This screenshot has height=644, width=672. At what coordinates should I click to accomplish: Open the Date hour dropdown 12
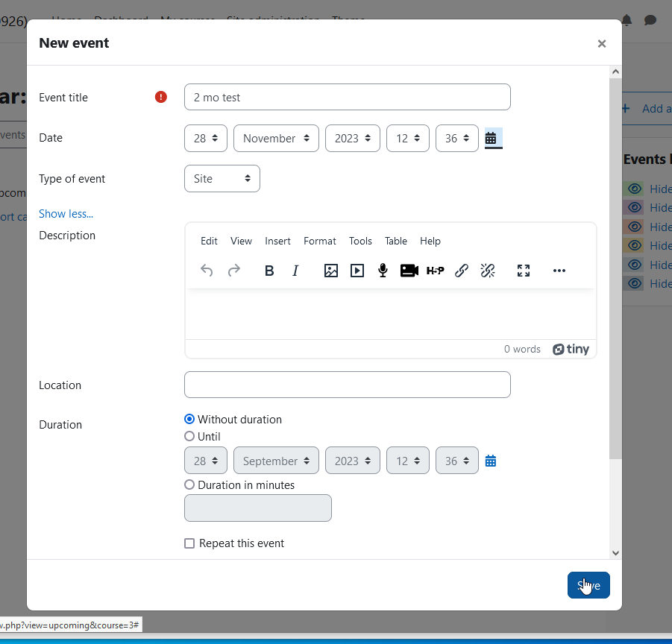(407, 139)
